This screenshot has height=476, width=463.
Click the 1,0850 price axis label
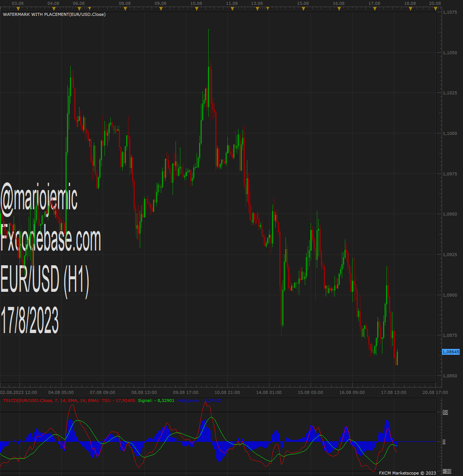[450, 376]
